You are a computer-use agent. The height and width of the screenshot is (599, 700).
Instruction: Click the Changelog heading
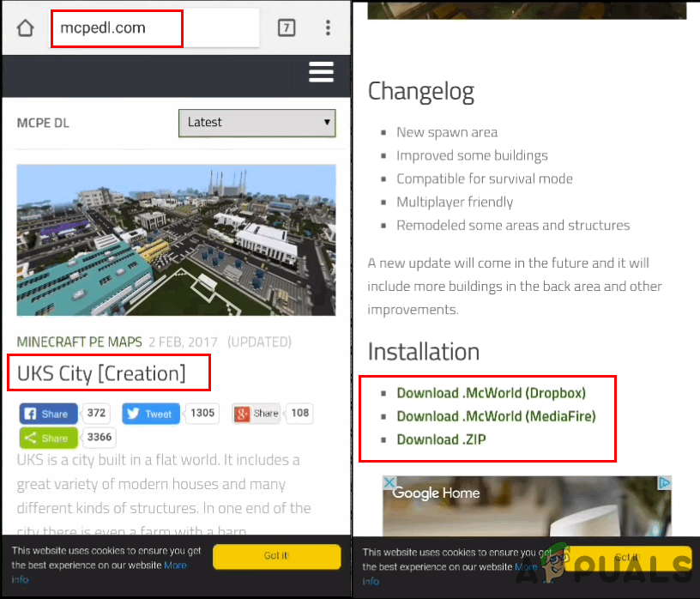(420, 92)
